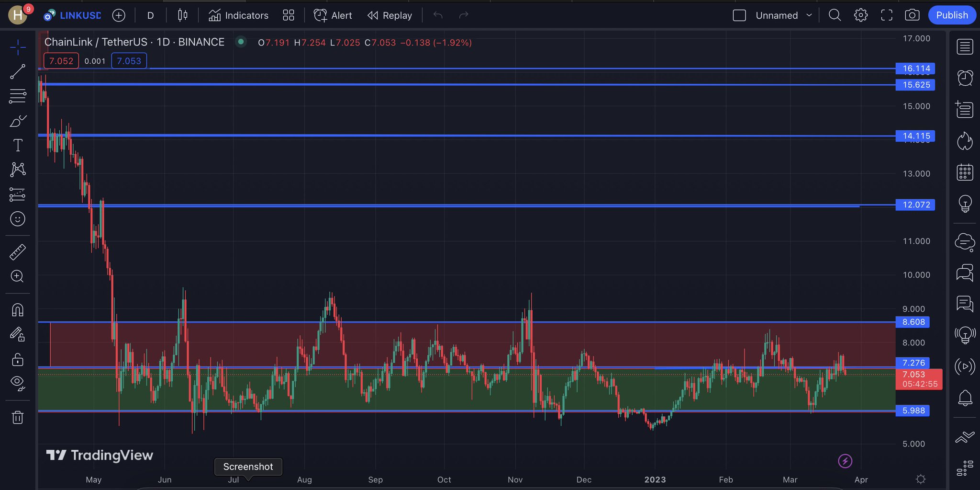The height and width of the screenshot is (490, 980).
Task: Create an Alert from top toolbar
Action: pos(333,15)
